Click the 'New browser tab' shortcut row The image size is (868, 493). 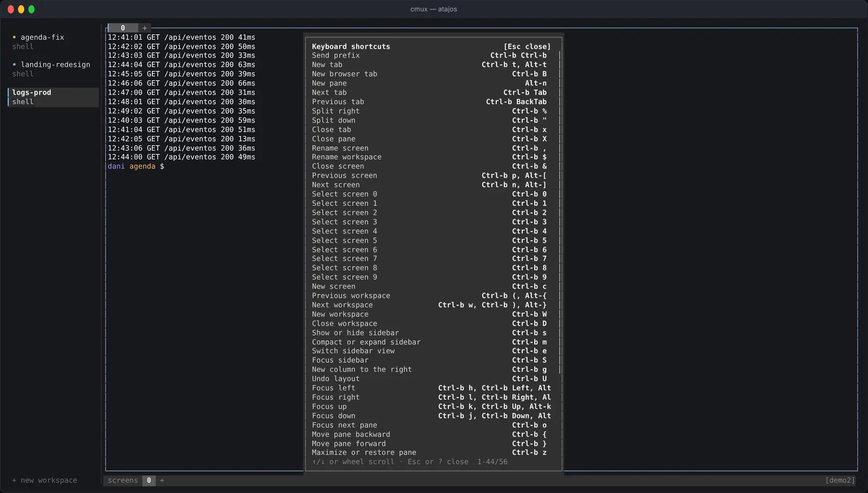pos(429,74)
